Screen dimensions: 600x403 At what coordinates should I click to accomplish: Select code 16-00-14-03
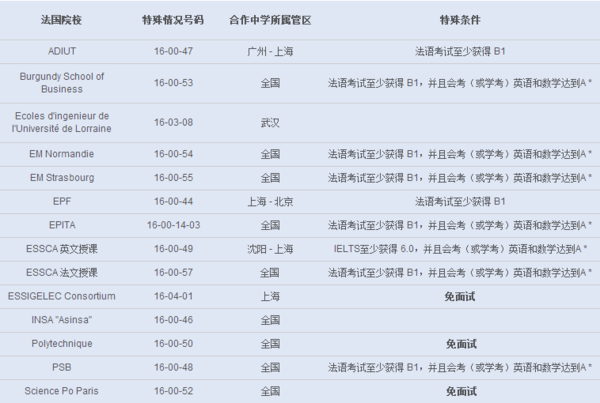pos(173,225)
